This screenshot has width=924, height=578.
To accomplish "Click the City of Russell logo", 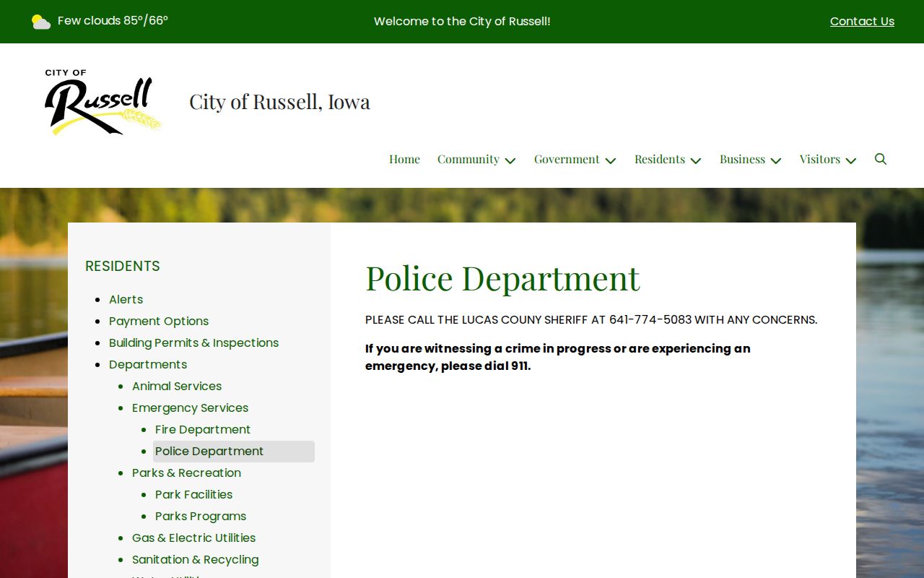I will [x=103, y=102].
